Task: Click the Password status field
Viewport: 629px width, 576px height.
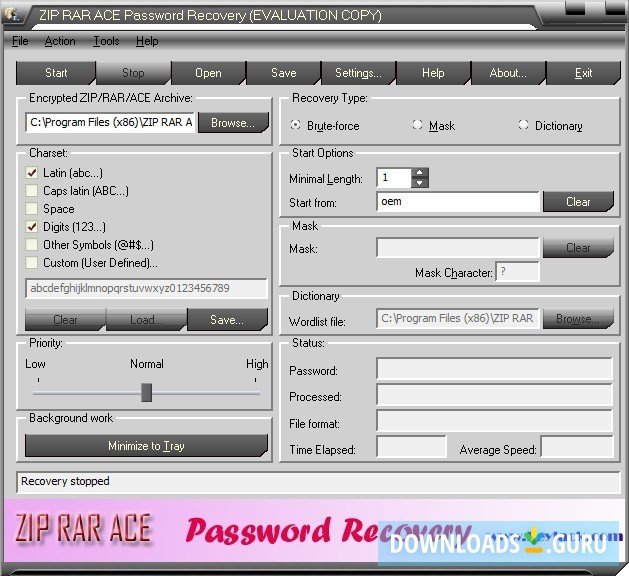Action: (x=495, y=369)
